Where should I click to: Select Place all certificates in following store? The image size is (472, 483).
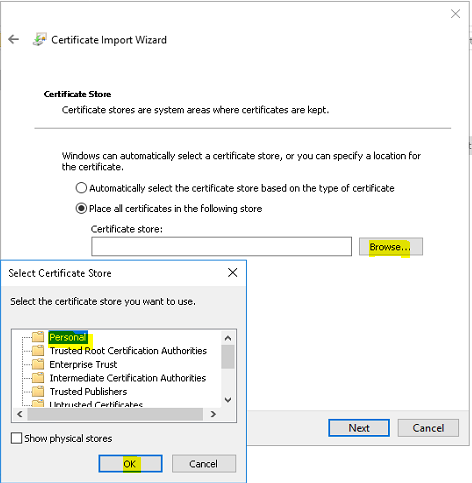tap(81, 209)
